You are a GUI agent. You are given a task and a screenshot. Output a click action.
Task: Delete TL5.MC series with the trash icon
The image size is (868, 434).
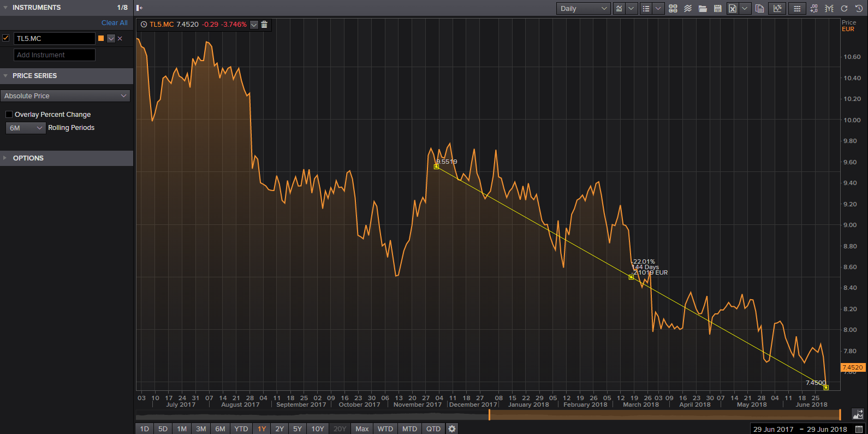tap(264, 25)
